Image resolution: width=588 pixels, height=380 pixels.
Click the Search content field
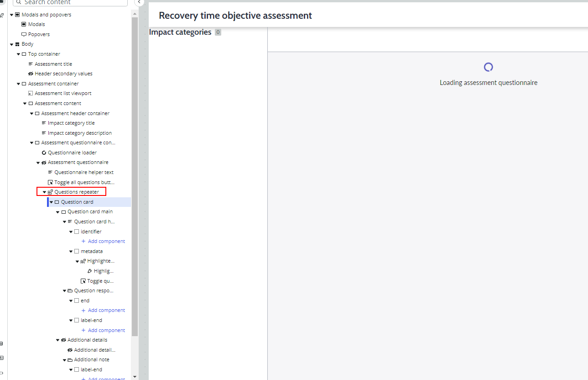[71, 2]
